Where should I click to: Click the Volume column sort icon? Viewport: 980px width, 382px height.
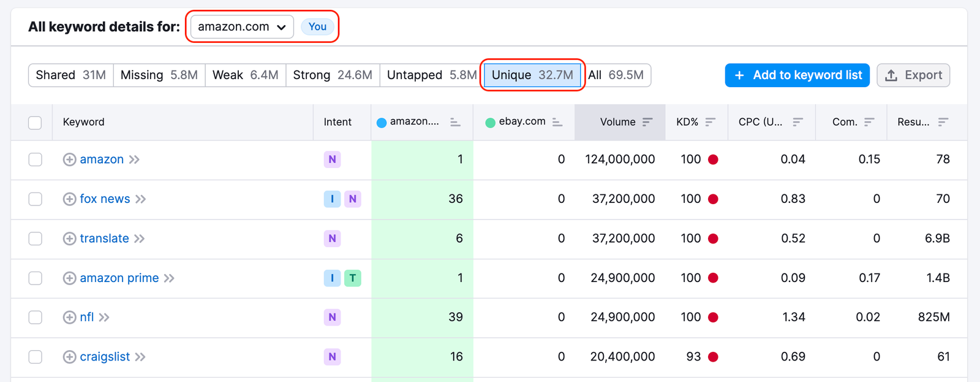pos(647,122)
